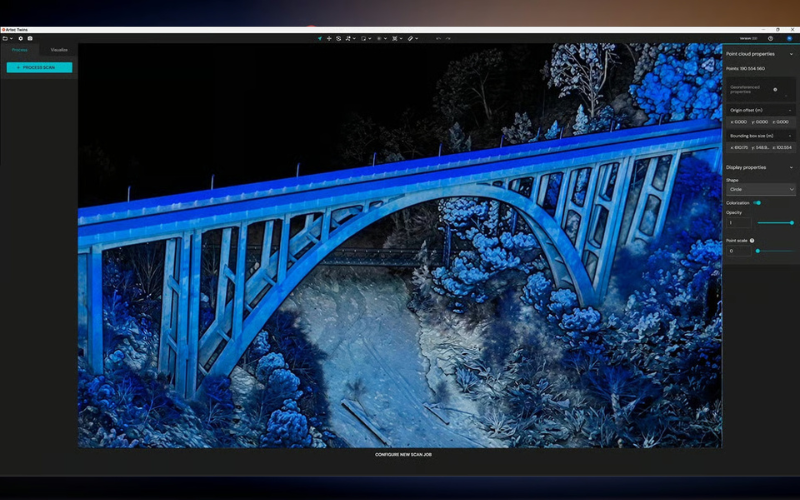Click the move/pan crosshair tool
The height and width of the screenshot is (500, 800).
click(329, 38)
